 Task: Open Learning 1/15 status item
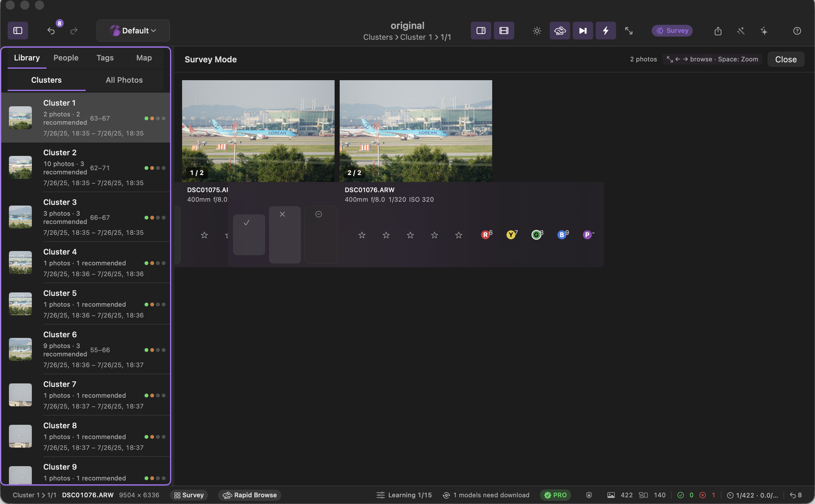click(404, 495)
